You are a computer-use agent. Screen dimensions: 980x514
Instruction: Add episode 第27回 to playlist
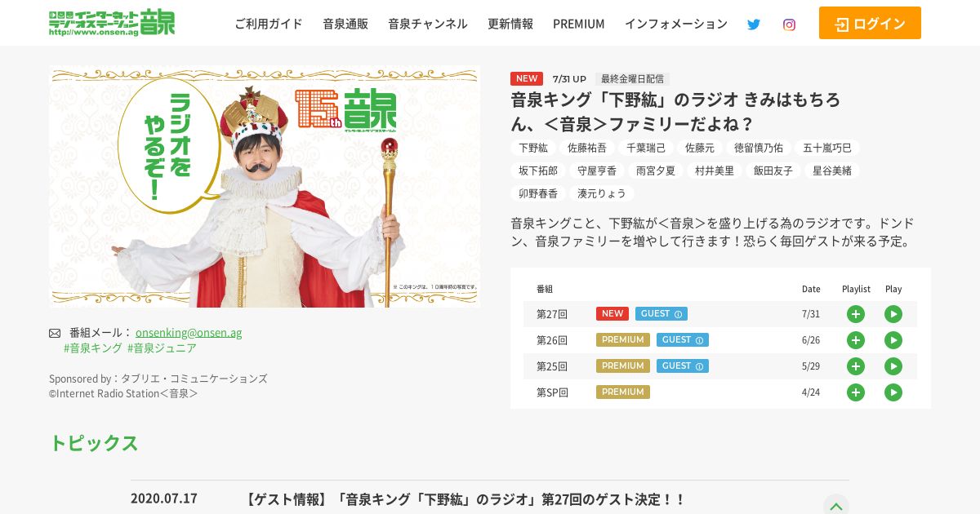coord(855,314)
